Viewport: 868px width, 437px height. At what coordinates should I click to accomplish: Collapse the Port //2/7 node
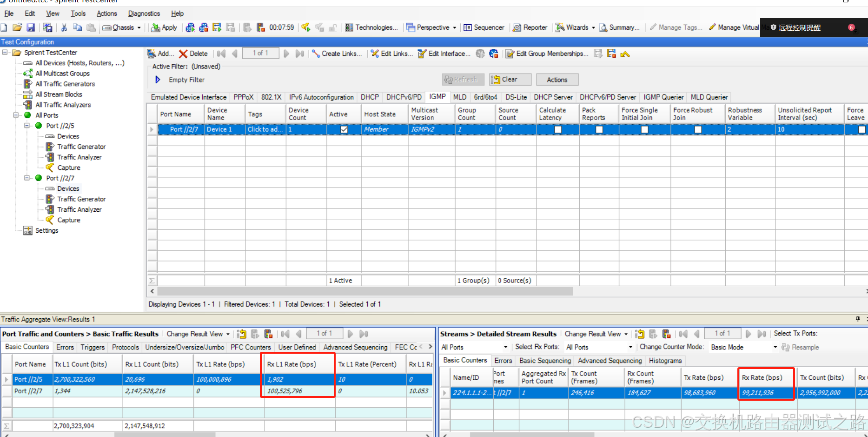[27, 178]
